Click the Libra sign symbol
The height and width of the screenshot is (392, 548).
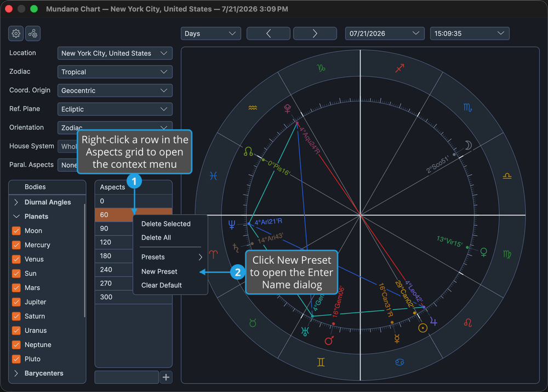(x=507, y=176)
